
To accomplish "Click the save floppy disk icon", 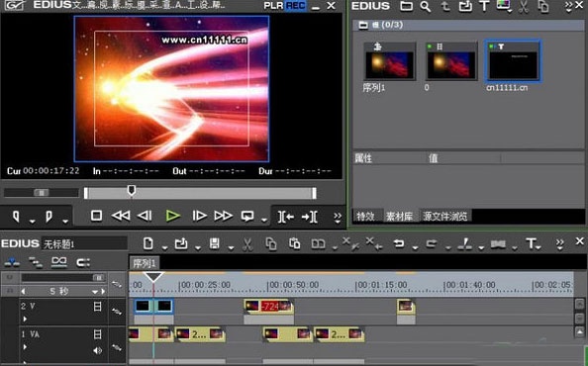I will point(215,244).
